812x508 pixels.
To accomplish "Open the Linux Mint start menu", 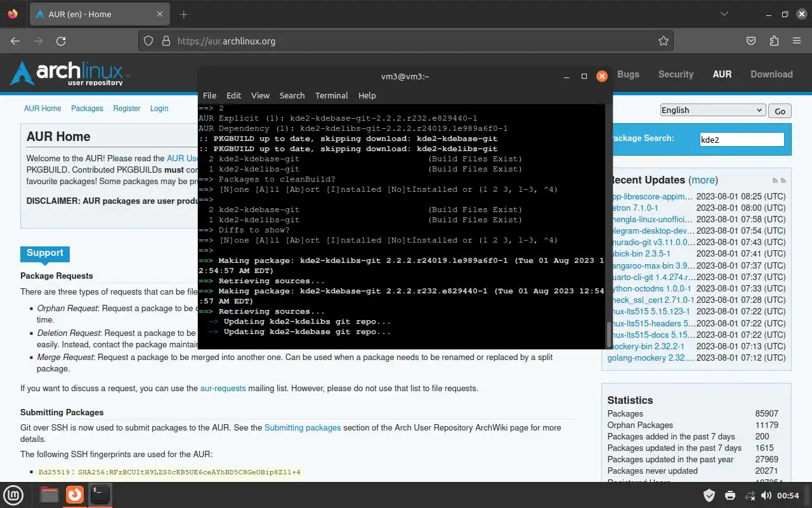I will coord(14,495).
